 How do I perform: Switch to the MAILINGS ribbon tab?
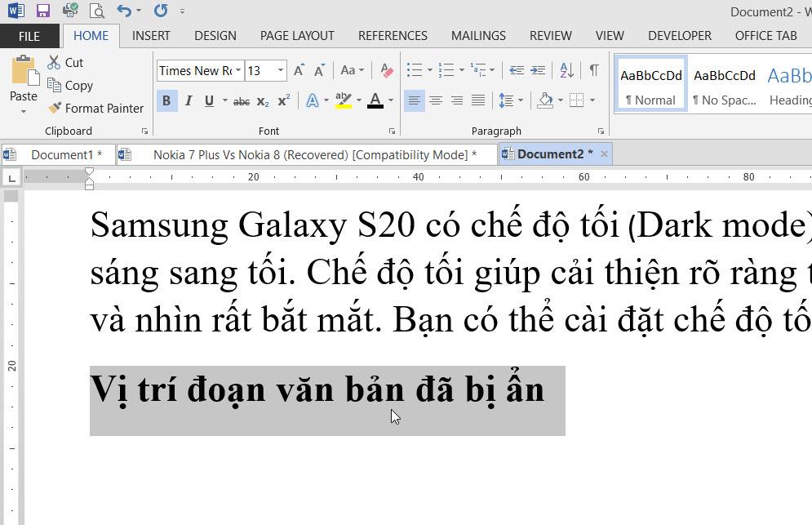478,36
